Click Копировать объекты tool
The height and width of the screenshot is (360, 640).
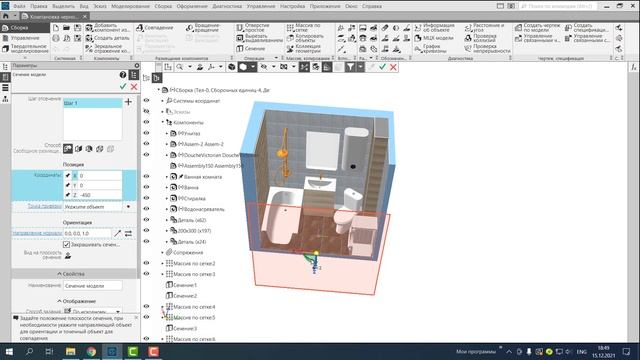[305, 38]
